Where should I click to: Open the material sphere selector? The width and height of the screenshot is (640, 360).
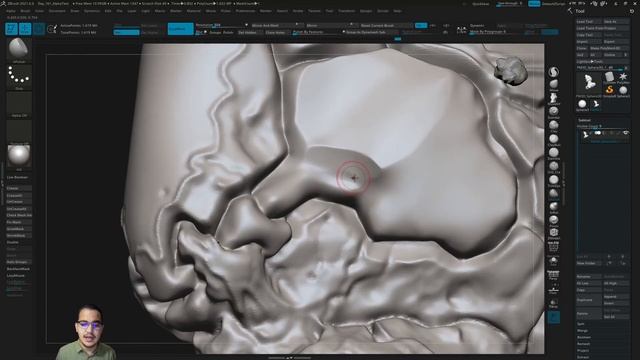coord(19,156)
